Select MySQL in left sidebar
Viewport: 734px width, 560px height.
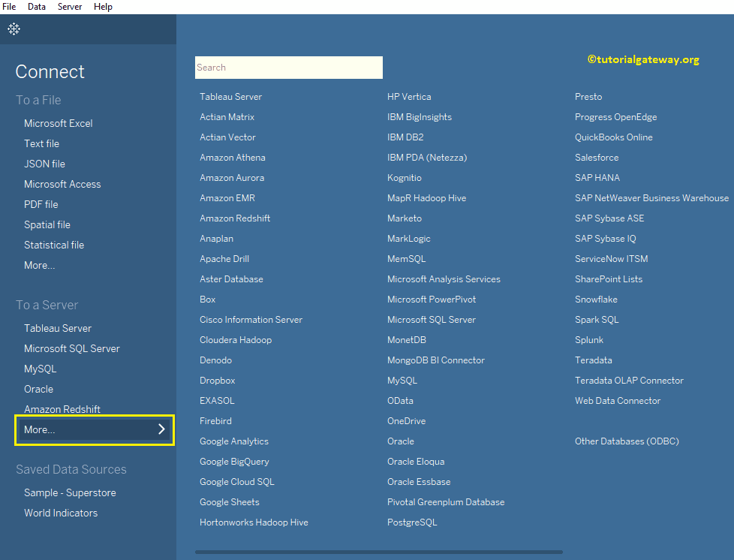tap(41, 369)
